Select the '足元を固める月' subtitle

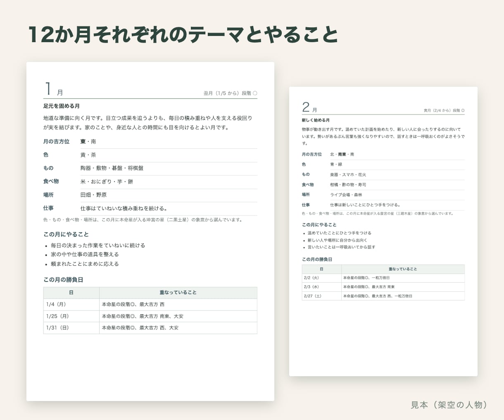click(x=62, y=106)
